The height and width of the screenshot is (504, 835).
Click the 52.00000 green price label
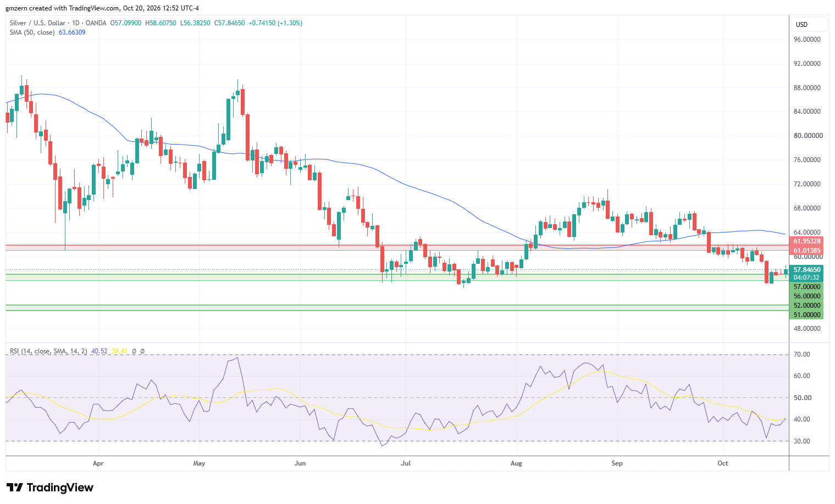(806, 306)
